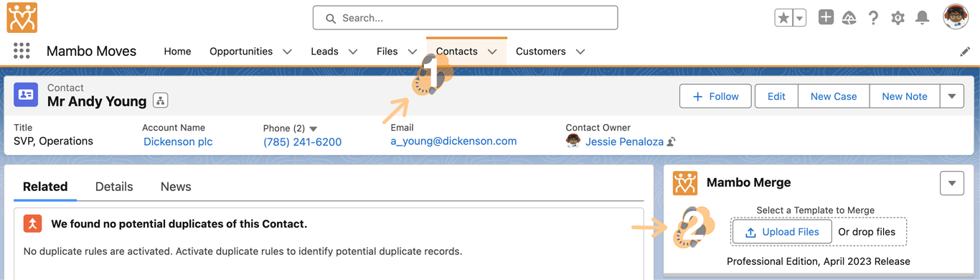Switch to the Details tab

click(x=114, y=187)
